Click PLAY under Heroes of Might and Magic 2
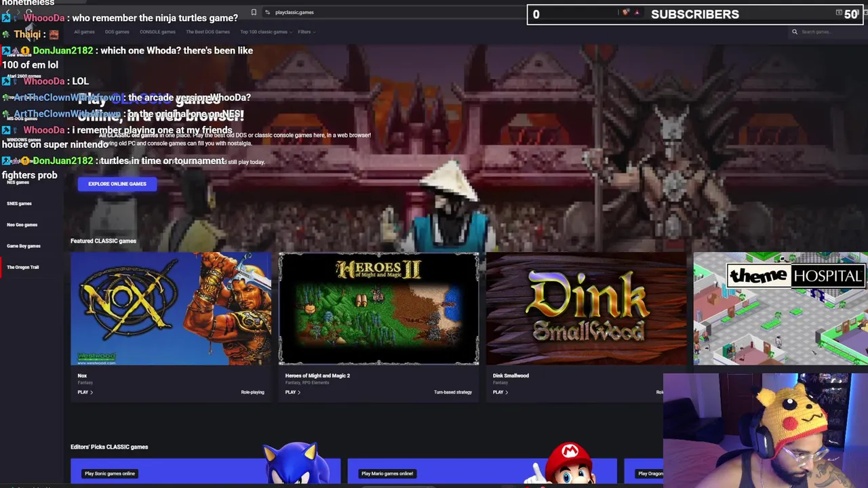The image size is (868, 488). 292,392
